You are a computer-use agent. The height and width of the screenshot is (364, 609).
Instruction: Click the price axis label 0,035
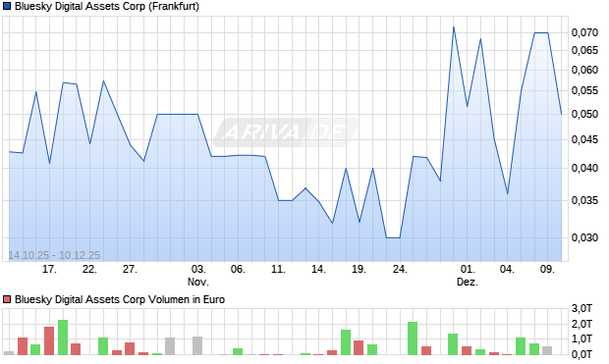pyautogui.click(x=584, y=200)
